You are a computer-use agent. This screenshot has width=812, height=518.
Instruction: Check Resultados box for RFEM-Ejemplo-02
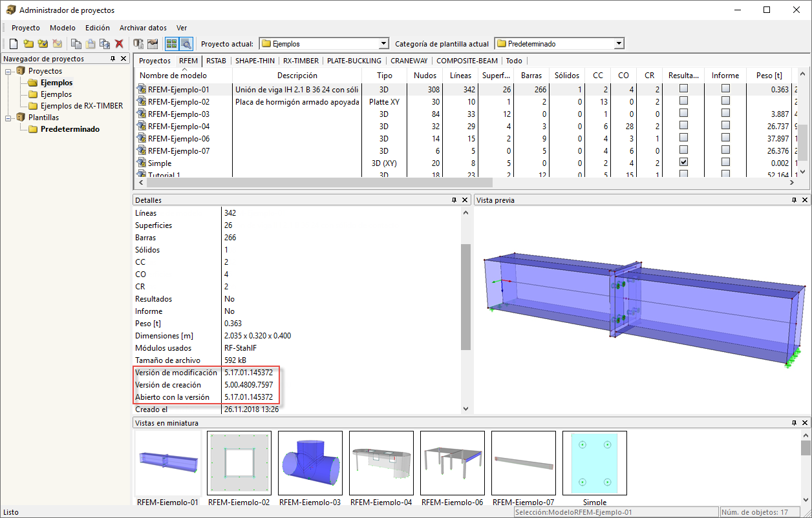point(683,101)
